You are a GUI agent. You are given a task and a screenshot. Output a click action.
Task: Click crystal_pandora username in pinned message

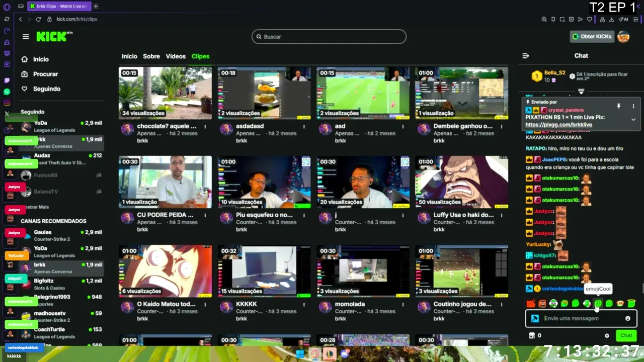[x=566, y=110]
